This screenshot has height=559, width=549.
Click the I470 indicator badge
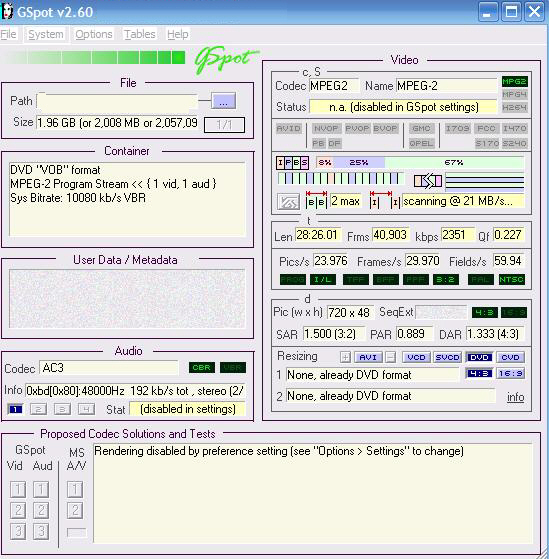pos(514,128)
